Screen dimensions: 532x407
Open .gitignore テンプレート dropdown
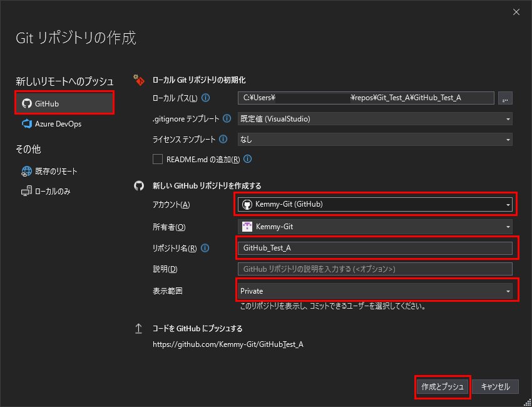click(x=374, y=118)
